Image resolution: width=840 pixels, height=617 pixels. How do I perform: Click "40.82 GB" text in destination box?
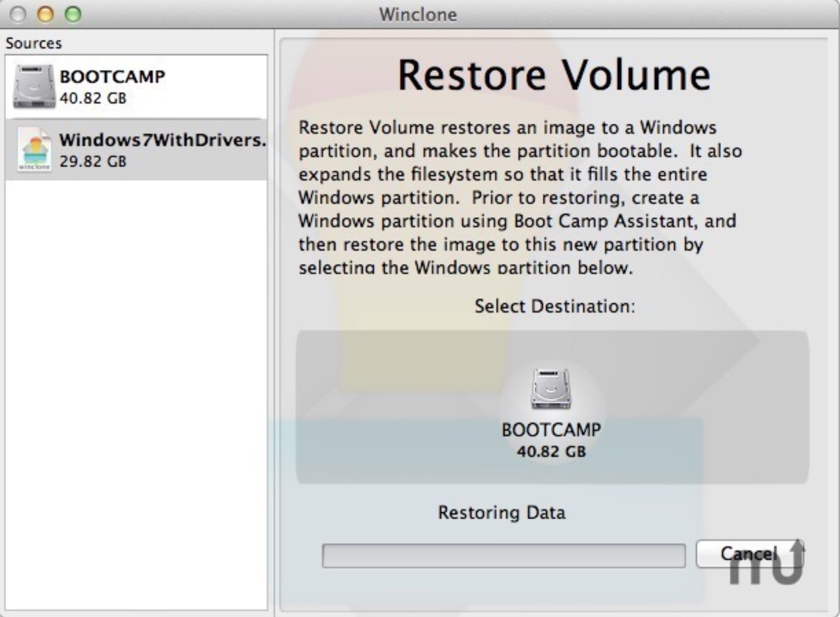[551, 451]
